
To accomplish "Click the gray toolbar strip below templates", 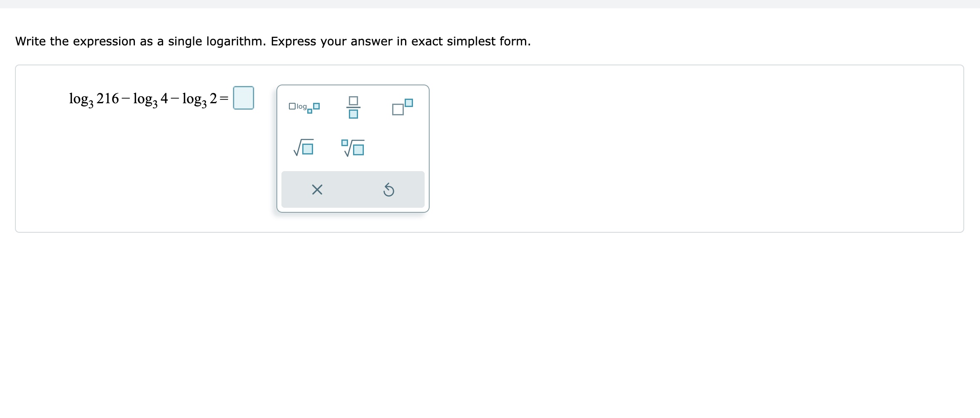I will pyautogui.click(x=353, y=189).
